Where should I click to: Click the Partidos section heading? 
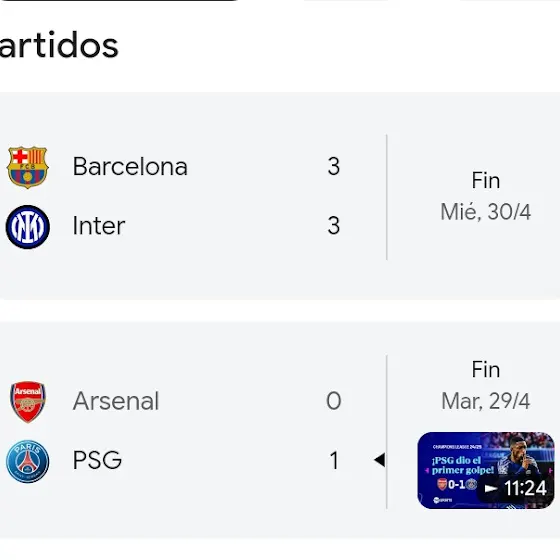pos(59,45)
